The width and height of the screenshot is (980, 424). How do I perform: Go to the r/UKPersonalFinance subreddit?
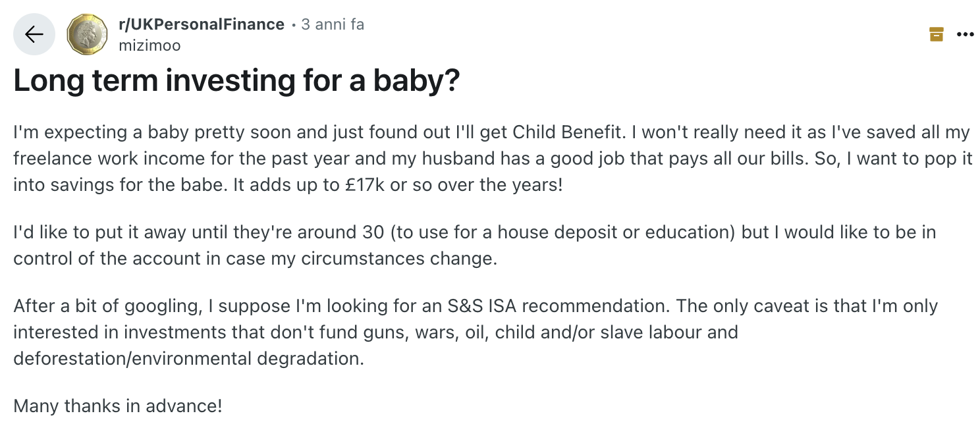pyautogui.click(x=200, y=24)
